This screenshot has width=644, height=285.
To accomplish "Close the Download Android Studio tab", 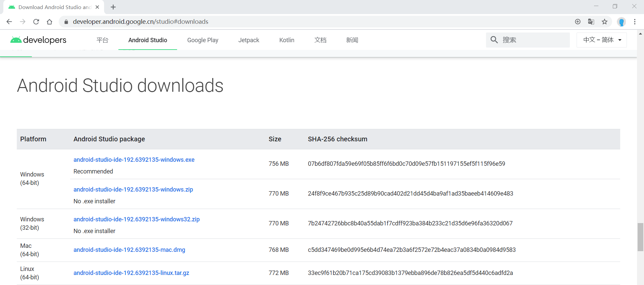I will coord(97,7).
